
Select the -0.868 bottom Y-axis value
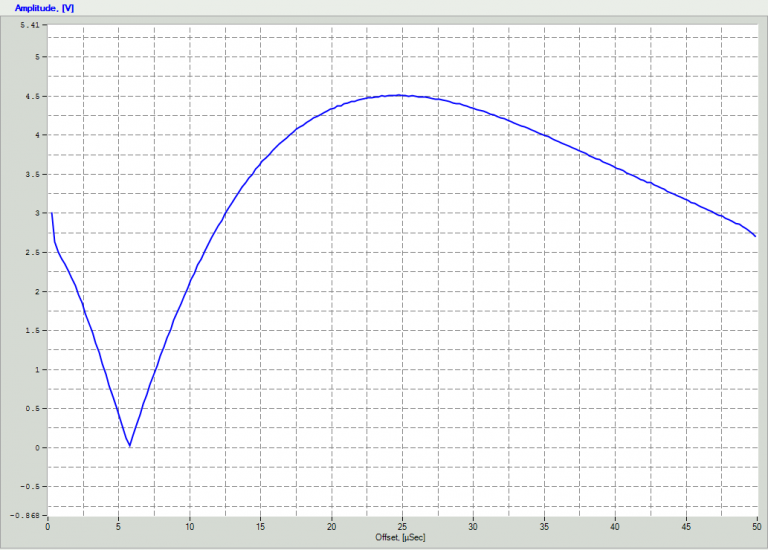24,515
